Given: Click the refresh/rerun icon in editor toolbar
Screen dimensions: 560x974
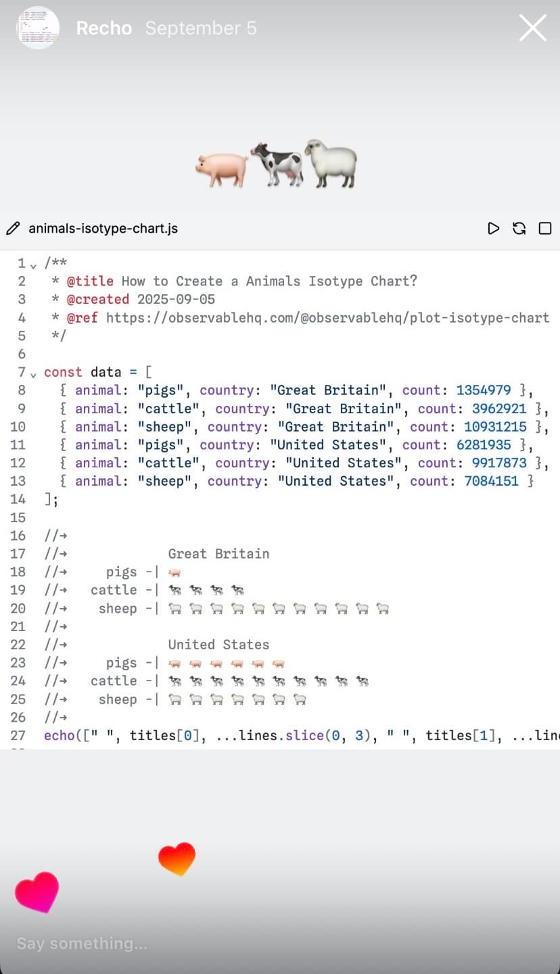Looking at the screenshot, I should click(519, 229).
